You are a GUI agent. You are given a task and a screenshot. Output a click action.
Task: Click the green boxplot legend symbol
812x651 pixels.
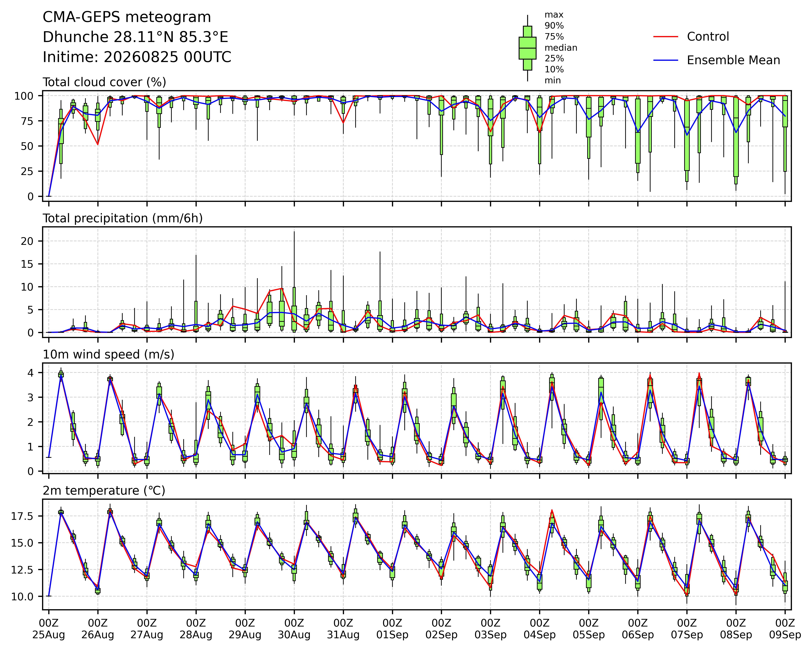coord(527,48)
